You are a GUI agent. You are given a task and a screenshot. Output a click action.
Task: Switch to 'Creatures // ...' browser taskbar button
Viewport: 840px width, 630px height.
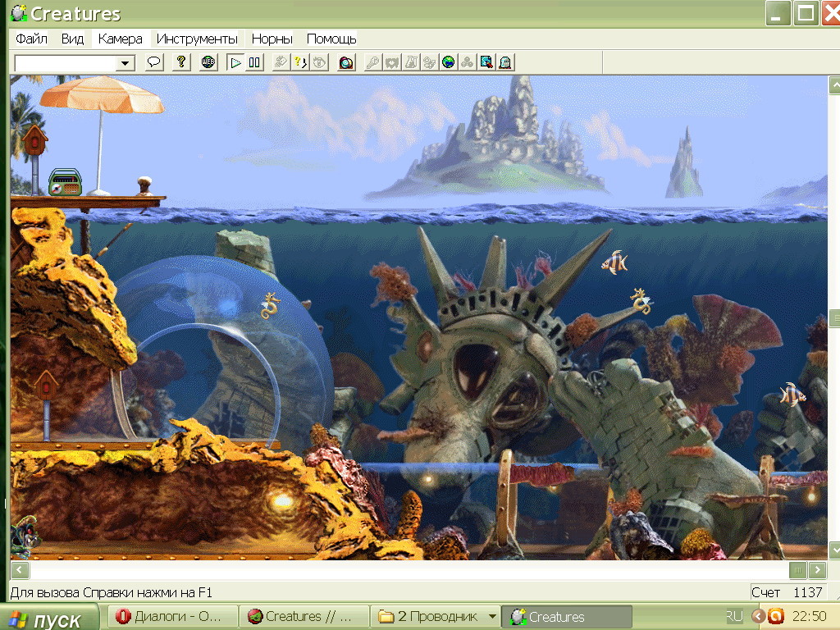point(304,617)
